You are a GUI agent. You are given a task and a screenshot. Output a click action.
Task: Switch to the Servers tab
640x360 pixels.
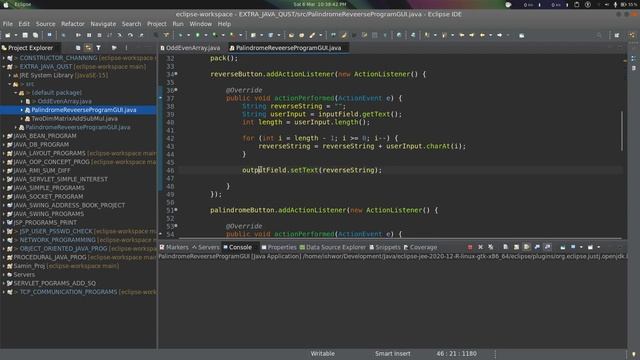pyautogui.click(x=206, y=247)
